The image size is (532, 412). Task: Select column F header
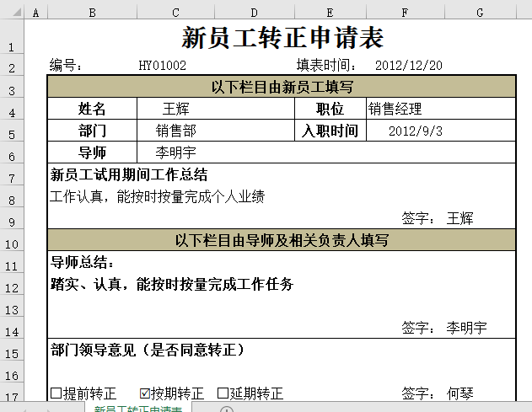[x=405, y=13]
